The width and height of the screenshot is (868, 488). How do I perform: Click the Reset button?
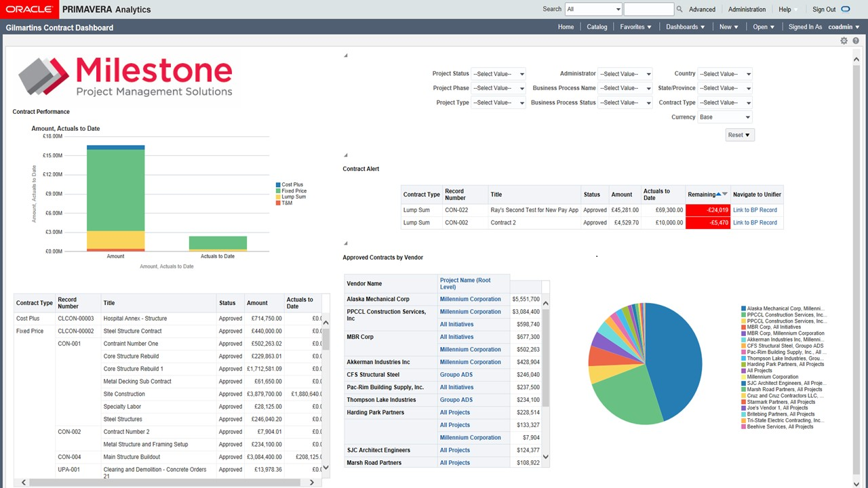point(739,135)
